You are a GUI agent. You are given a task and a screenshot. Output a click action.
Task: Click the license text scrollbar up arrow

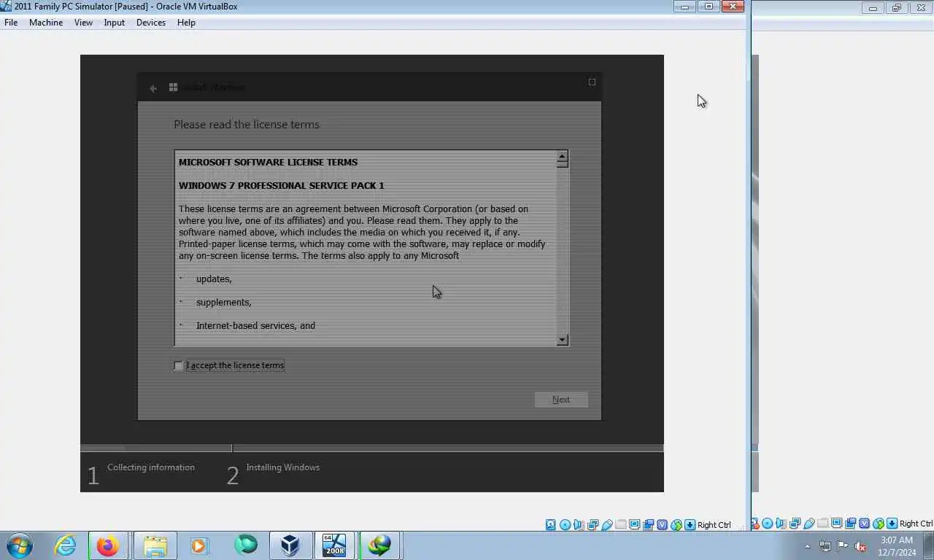tap(562, 156)
